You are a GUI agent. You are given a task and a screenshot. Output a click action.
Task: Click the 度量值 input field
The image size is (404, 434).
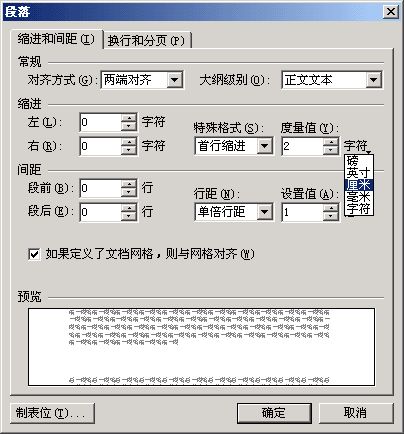[302, 146]
